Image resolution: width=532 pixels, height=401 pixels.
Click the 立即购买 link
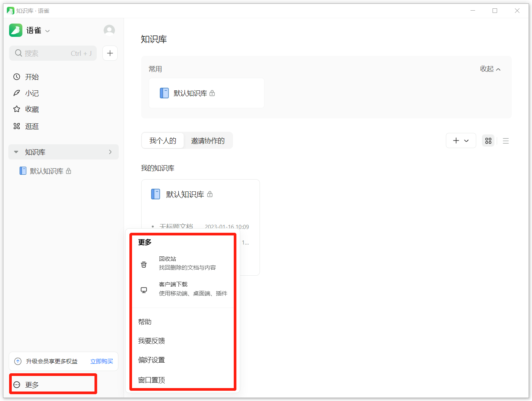[x=102, y=362]
